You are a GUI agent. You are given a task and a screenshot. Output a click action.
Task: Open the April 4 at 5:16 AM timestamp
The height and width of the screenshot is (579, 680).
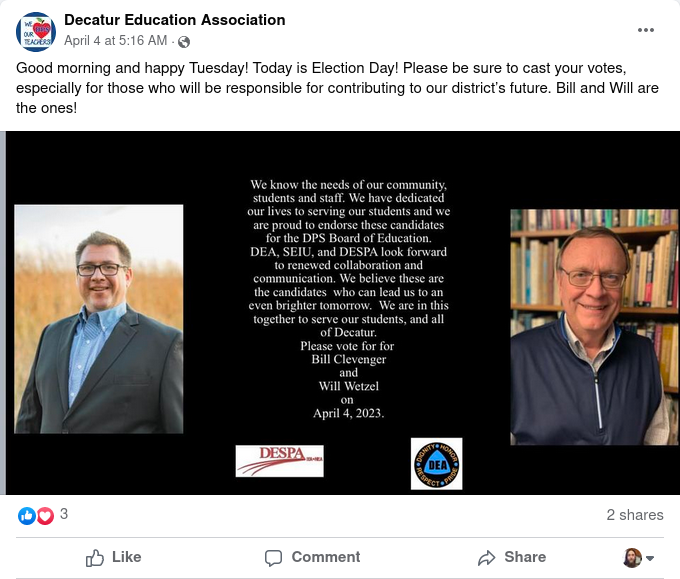tap(115, 41)
